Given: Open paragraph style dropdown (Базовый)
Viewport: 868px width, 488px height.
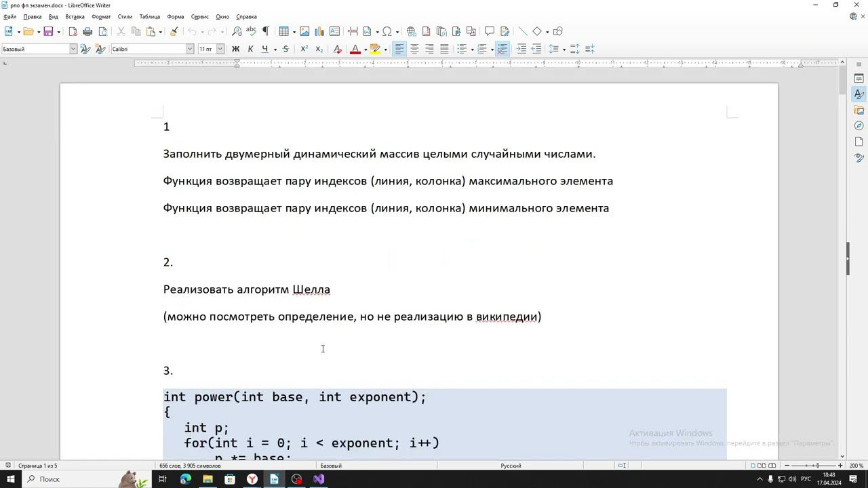Looking at the screenshot, I should point(73,49).
